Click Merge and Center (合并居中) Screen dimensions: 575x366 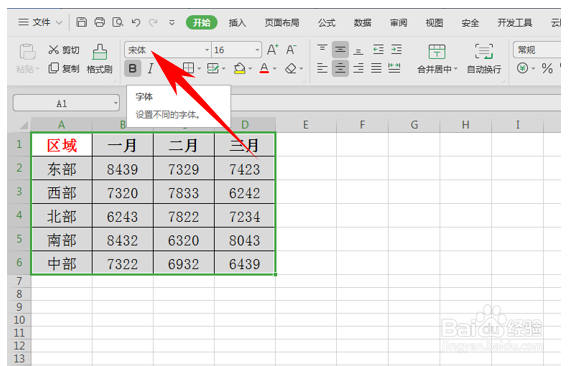pyautogui.click(x=437, y=59)
